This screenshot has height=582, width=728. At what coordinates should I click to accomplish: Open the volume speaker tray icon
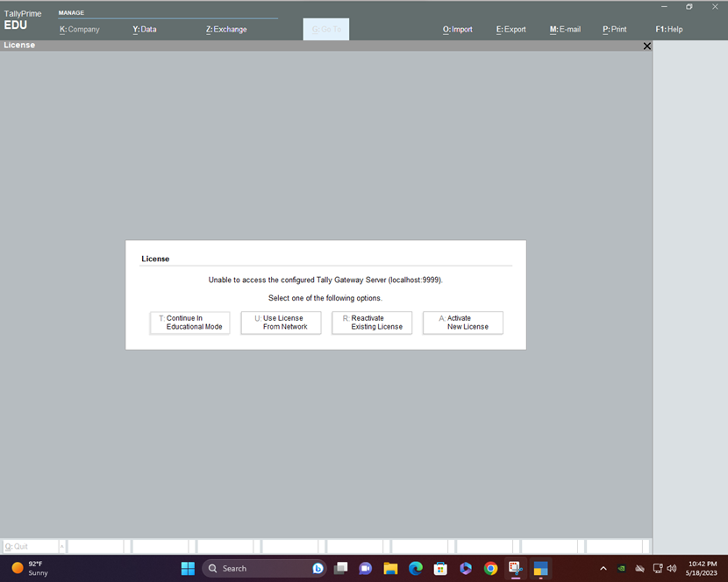point(671,568)
